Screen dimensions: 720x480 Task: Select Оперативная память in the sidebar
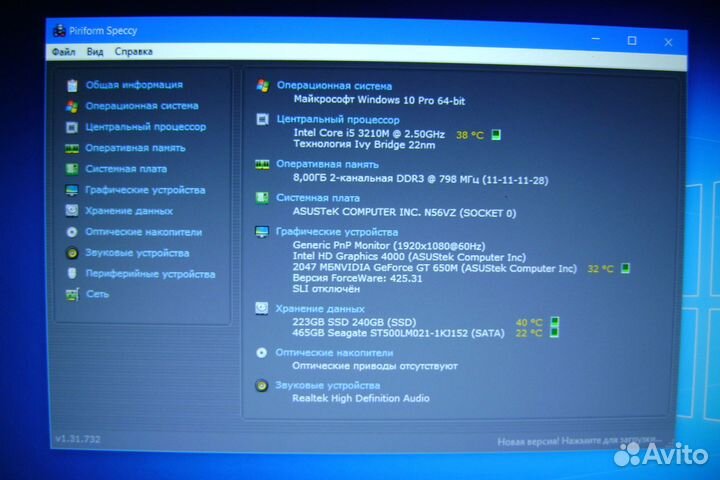(135, 148)
